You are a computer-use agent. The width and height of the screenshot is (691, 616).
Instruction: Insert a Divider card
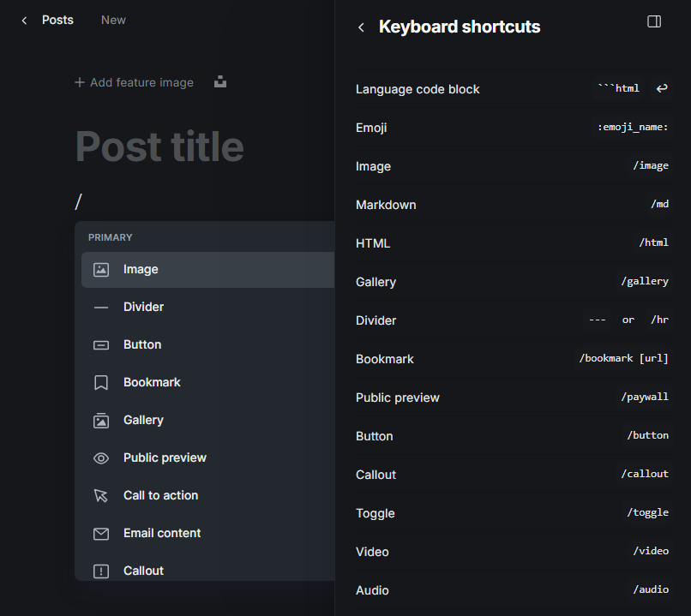coord(143,307)
